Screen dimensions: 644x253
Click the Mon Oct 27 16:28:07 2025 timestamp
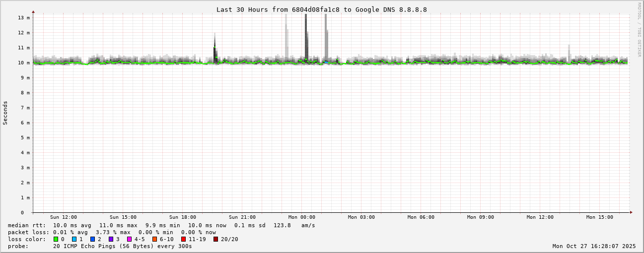pos(594,246)
